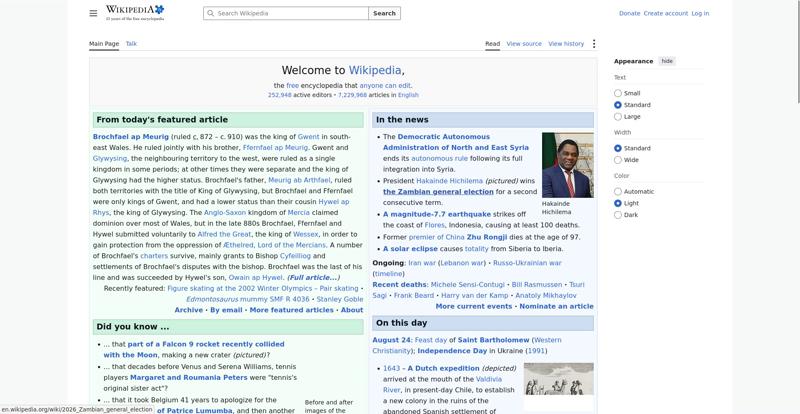This screenshot has width=800, height=414.
Task: Open the View history tab
Action: point(566,44)
